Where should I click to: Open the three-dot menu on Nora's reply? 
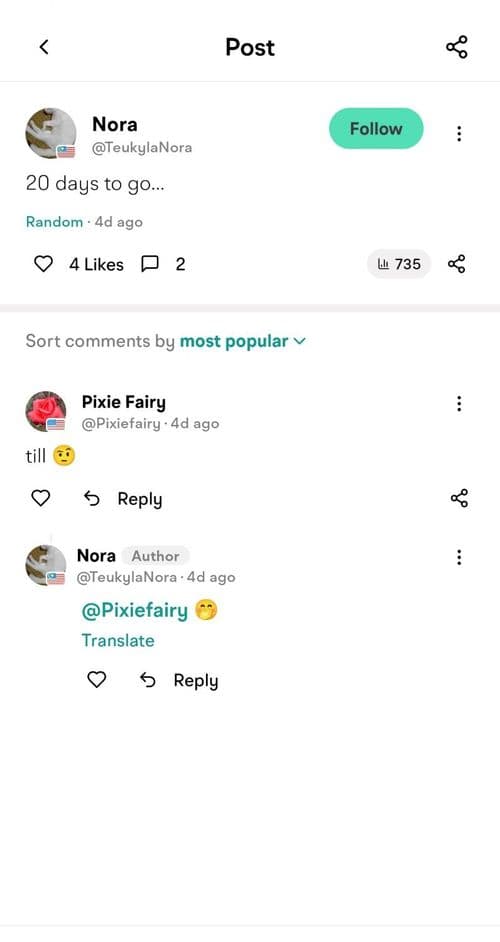coord(459,558)
